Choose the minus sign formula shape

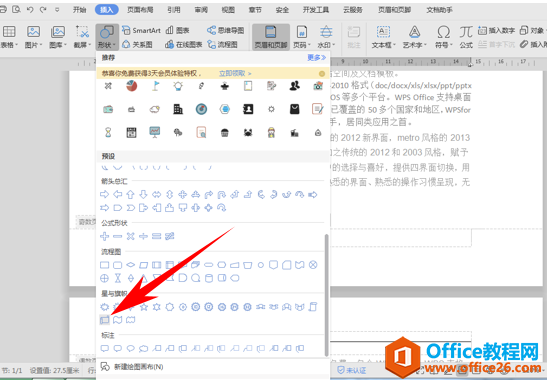point(117,237)
